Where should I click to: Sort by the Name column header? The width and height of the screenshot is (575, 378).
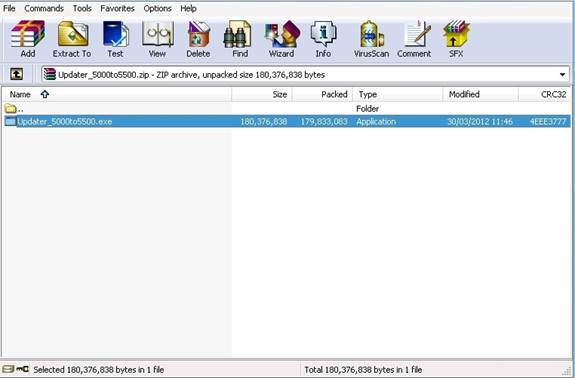click(x=117, y=94)
